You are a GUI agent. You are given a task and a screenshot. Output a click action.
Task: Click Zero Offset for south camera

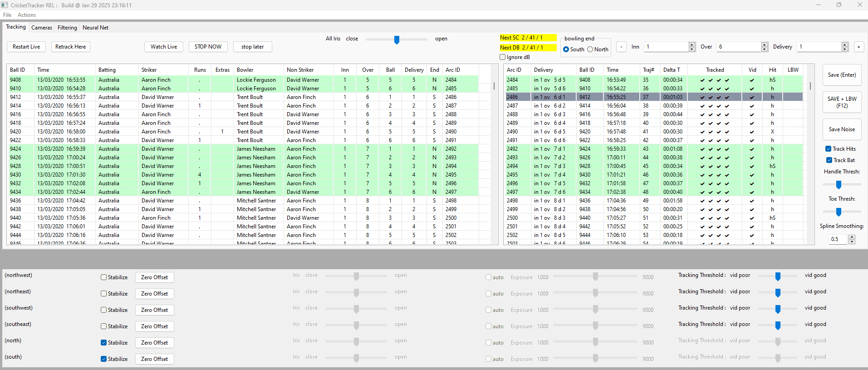point(154,359)
